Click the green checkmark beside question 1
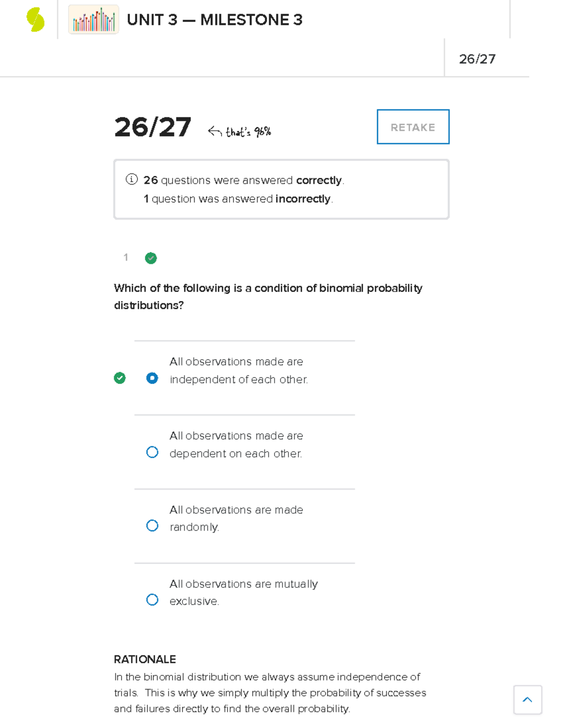 (151, 258)
